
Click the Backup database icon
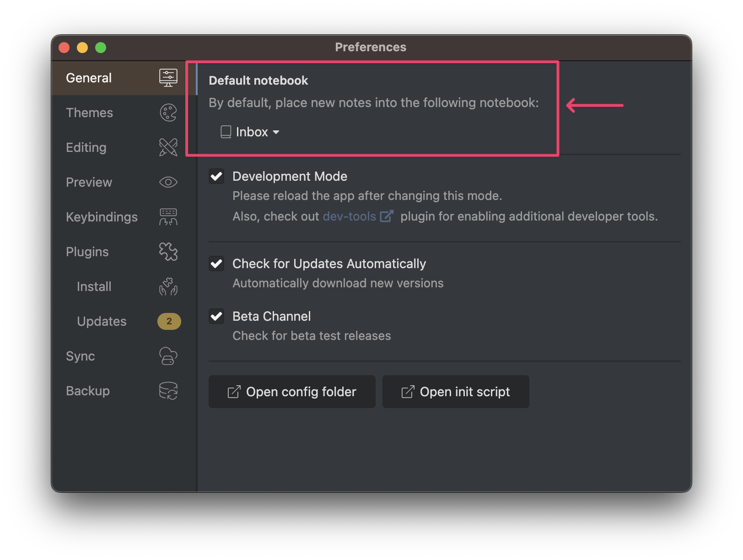coord(168,391)
